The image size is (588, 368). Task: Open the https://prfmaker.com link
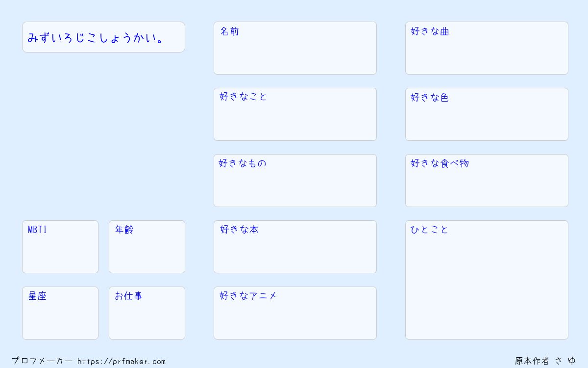coord(122,361)
